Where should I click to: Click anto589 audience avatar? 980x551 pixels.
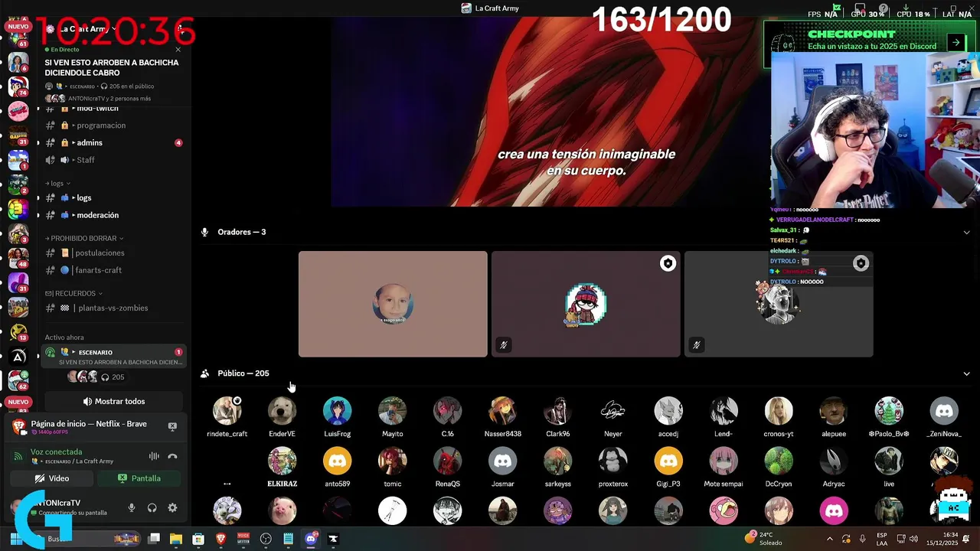338,461
